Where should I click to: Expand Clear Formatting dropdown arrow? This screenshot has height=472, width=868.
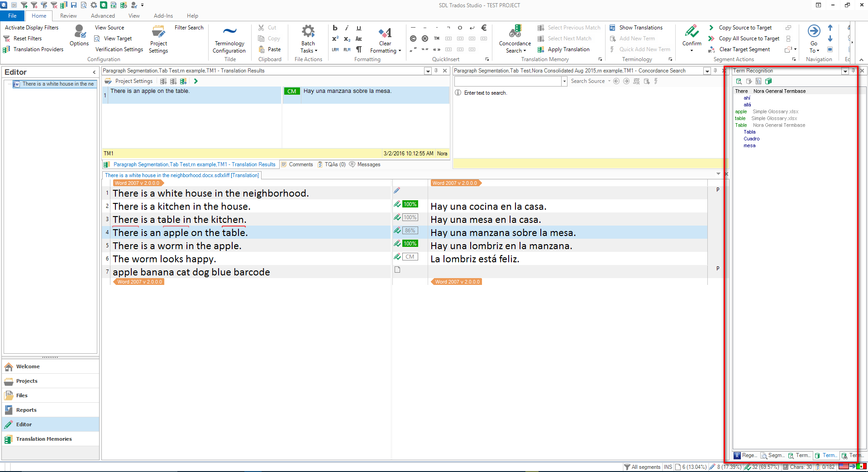(400, 51)
